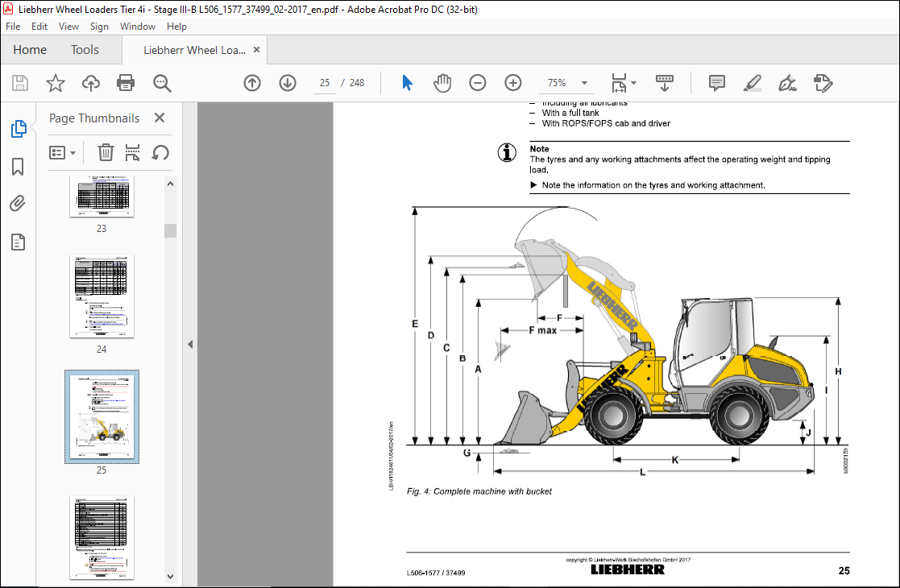Open the Sign menu
This screenshot has width=900, height=588.
pyautogui.click(x=99, y=27)
